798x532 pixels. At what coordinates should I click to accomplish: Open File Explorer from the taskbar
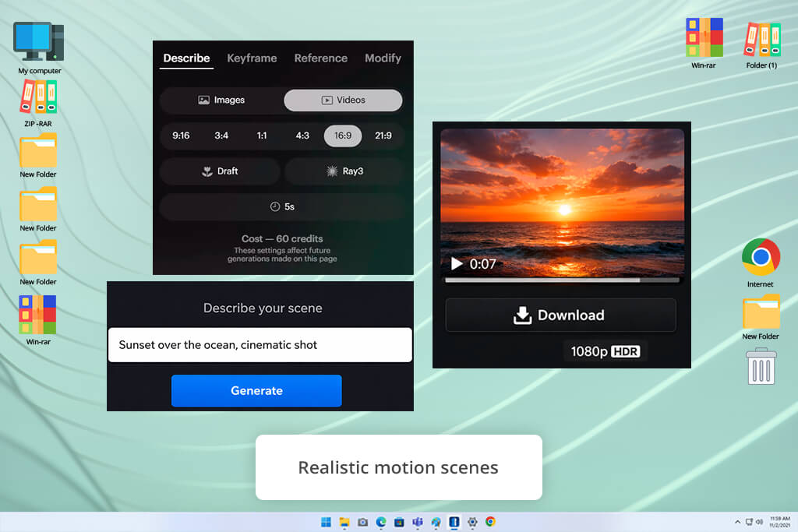344,522
